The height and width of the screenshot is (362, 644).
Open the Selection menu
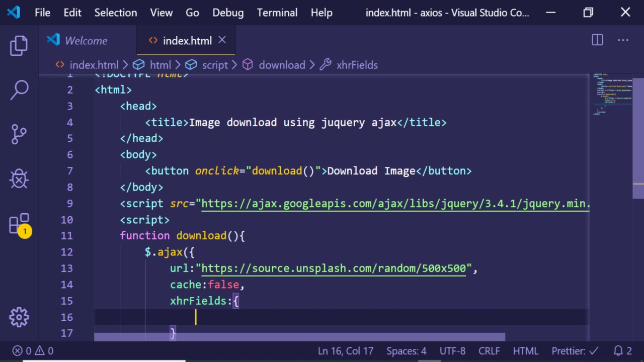click(x=115, y=13)
